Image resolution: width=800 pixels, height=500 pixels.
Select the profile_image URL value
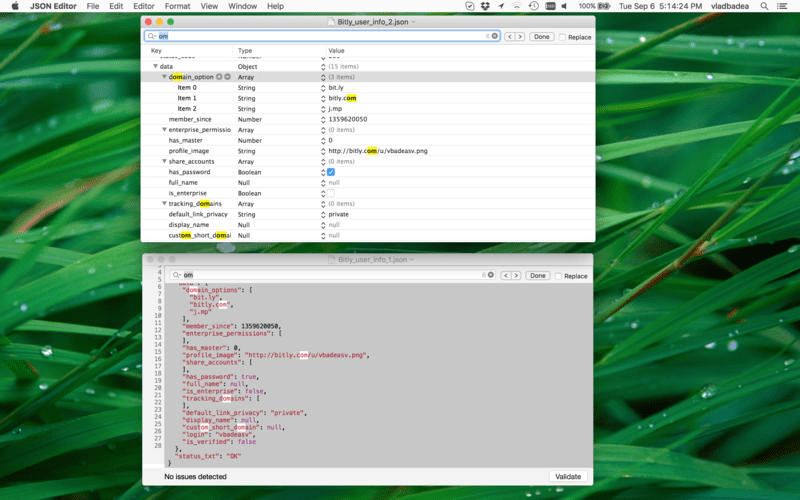[x=378, y=151]
